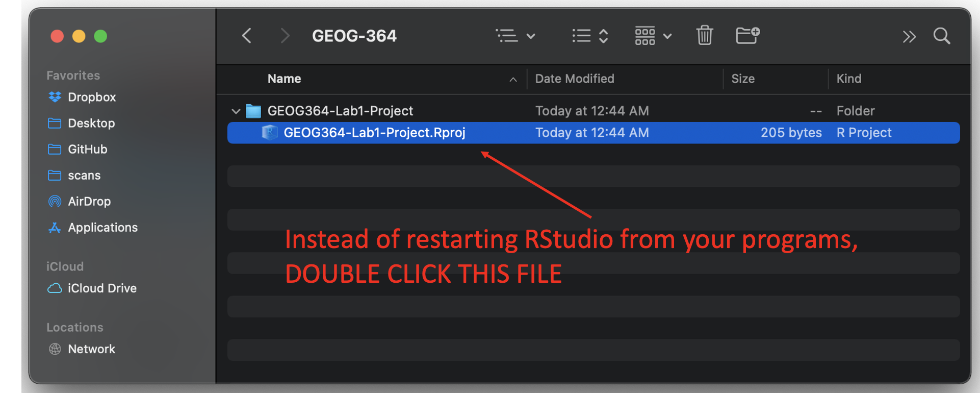
Task: Open the search magnifier
Action: point(941,36)
